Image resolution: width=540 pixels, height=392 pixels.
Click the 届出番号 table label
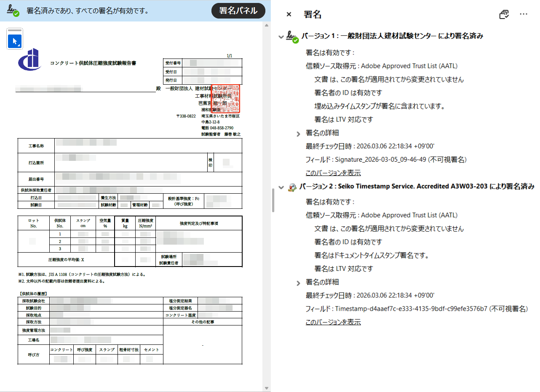point(36,179)
